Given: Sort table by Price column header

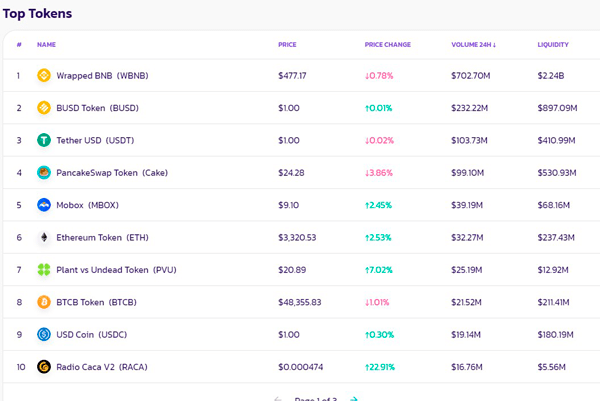Looking at the screenshot, I should click(x=287, y=45).
